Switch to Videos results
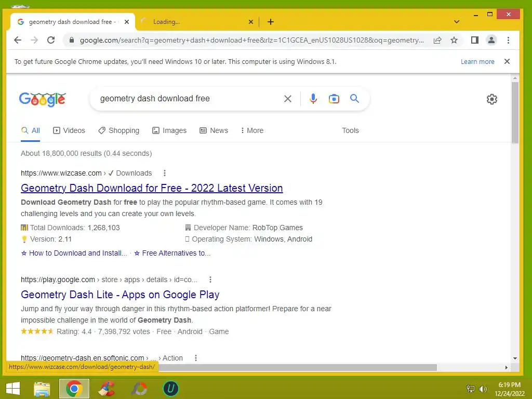The height and width of the screenshot is (399, 532). tap(69, 130)
